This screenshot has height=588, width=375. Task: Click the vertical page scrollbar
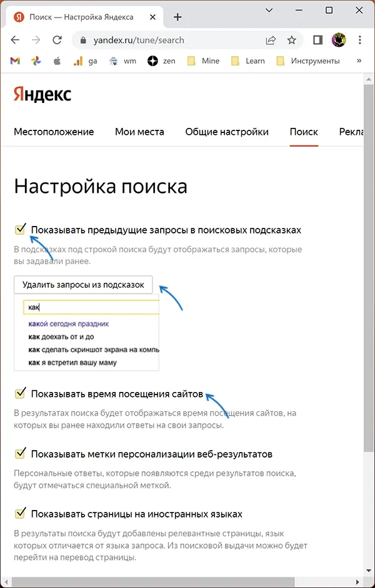[369, 267]
